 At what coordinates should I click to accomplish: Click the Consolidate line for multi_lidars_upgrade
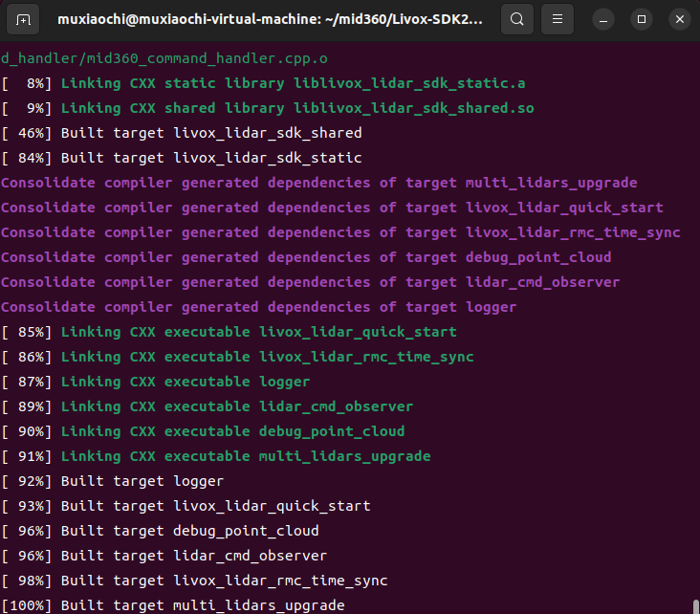(x=318, y=183)
